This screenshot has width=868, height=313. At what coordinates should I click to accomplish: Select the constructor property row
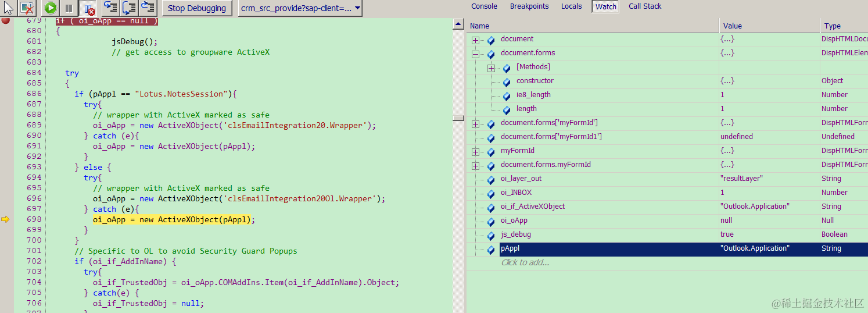coord(668,81)
